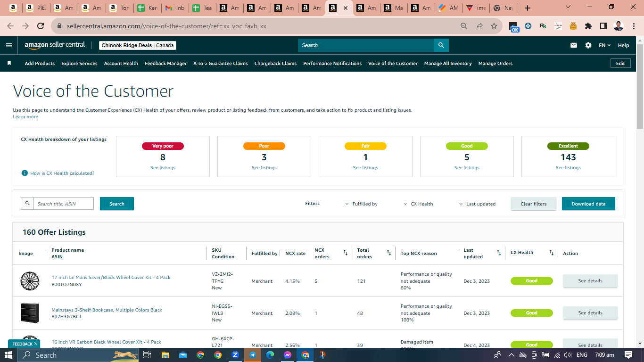Open Explore Services menu item

click(79, 63)
